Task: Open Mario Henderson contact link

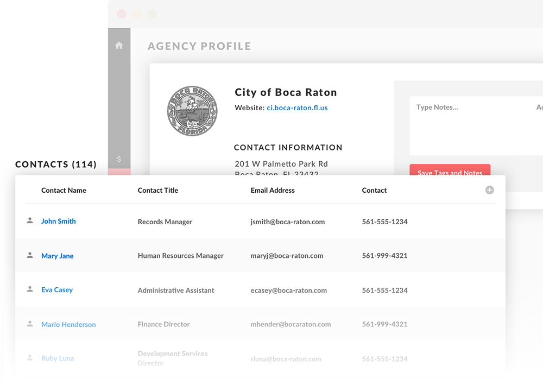Action: (x=68, y=325)
